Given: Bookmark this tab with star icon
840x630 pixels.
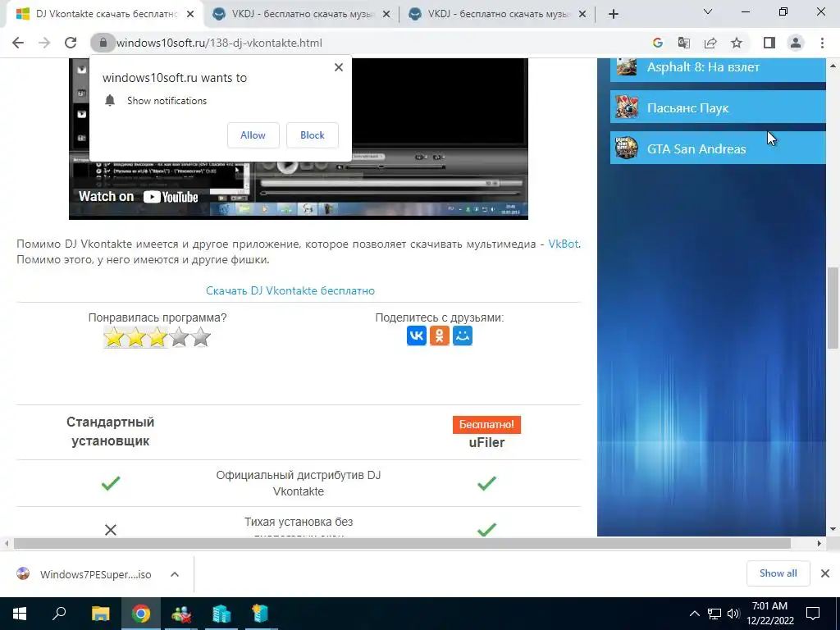Looking at the screenshot, I should click(x=737, y=43).
